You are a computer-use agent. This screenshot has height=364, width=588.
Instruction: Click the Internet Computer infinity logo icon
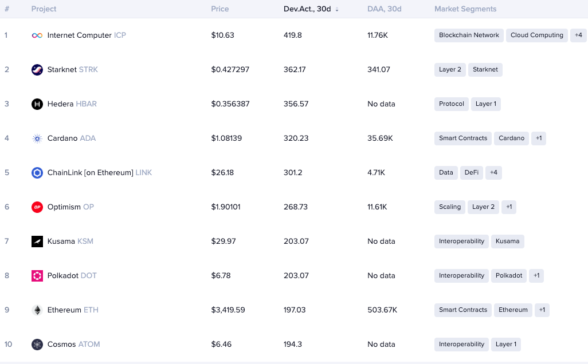point(37,35)
